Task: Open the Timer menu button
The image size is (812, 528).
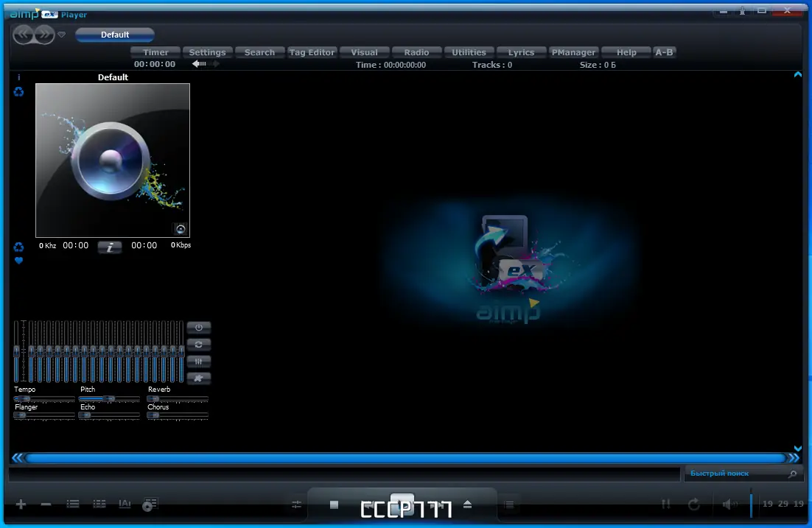Action: coord(155,52)
